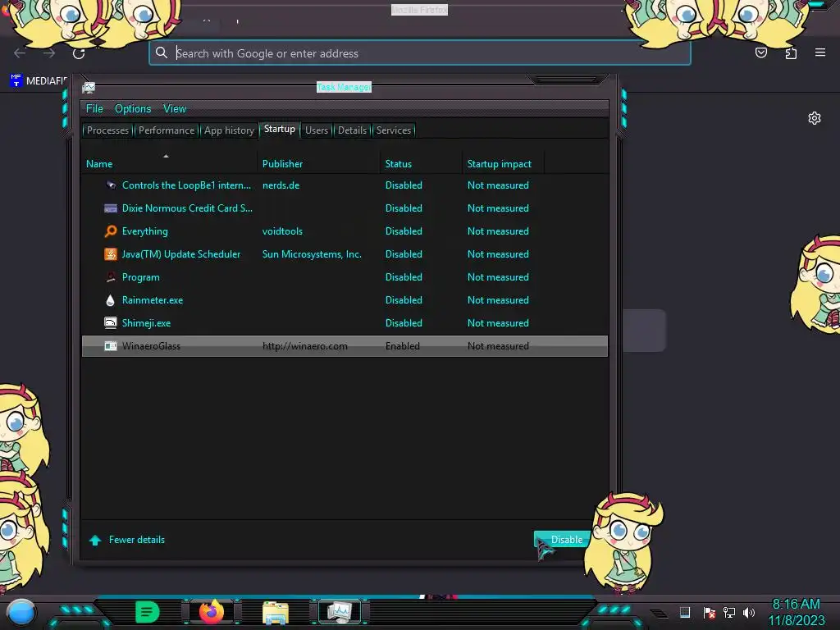Select the Shimeji.exe row name
840x630 pixels.
pos(146,323)
